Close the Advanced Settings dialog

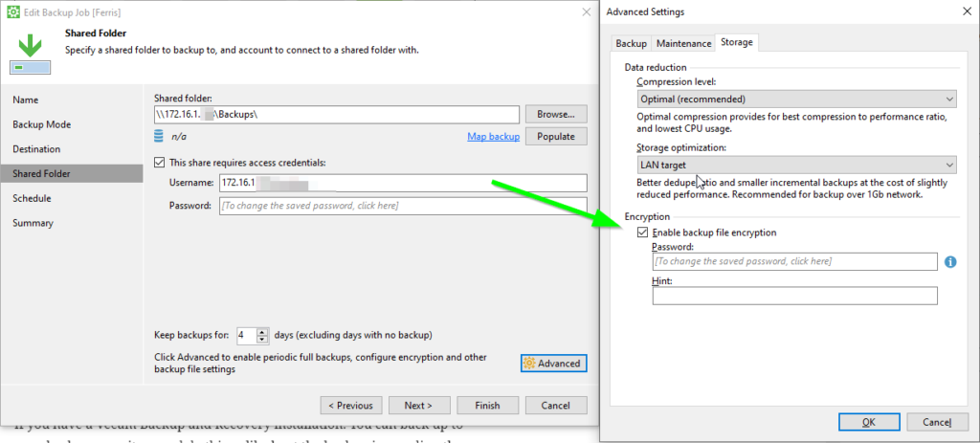click(967, 11)
